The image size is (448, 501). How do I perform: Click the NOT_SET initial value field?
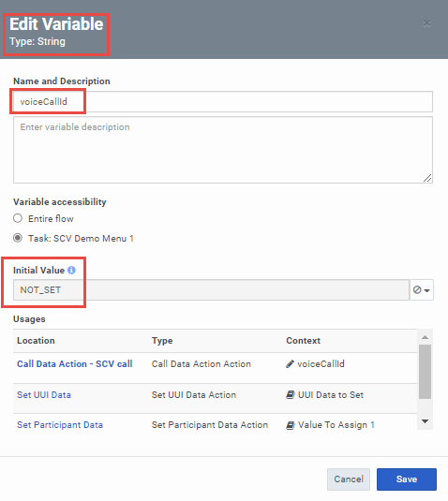[212, 289]
